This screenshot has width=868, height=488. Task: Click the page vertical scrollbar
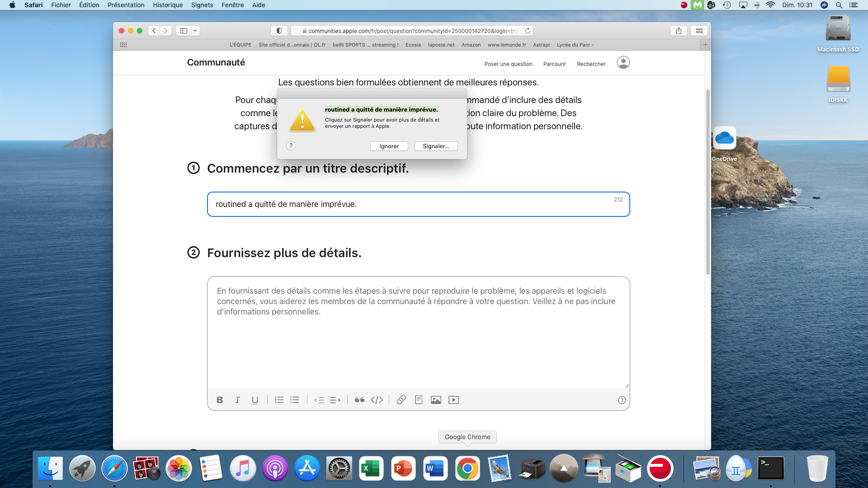[x=708, y=181]
